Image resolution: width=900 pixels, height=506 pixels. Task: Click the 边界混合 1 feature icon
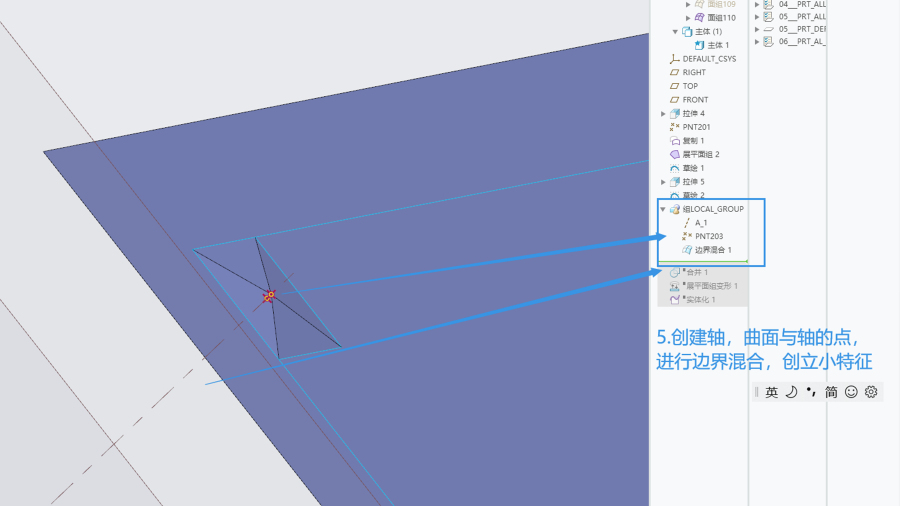tap(687, 250)
